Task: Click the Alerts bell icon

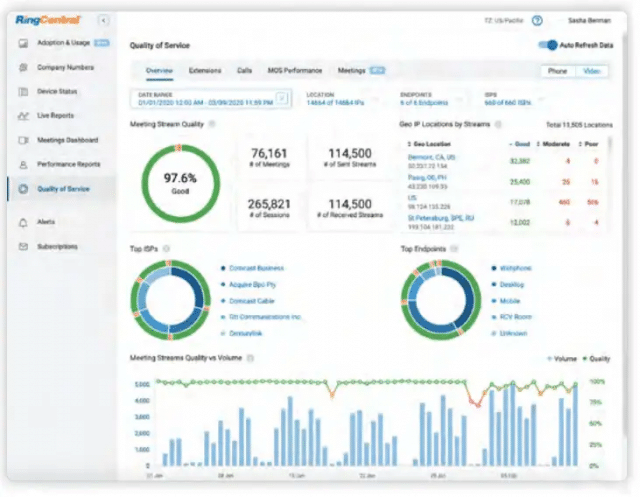Action: 23,222
